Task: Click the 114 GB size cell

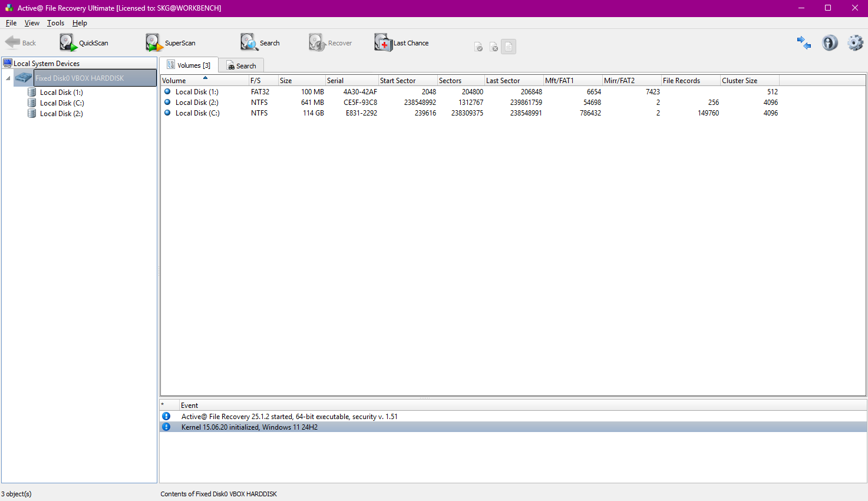Action: pos(313,113)
